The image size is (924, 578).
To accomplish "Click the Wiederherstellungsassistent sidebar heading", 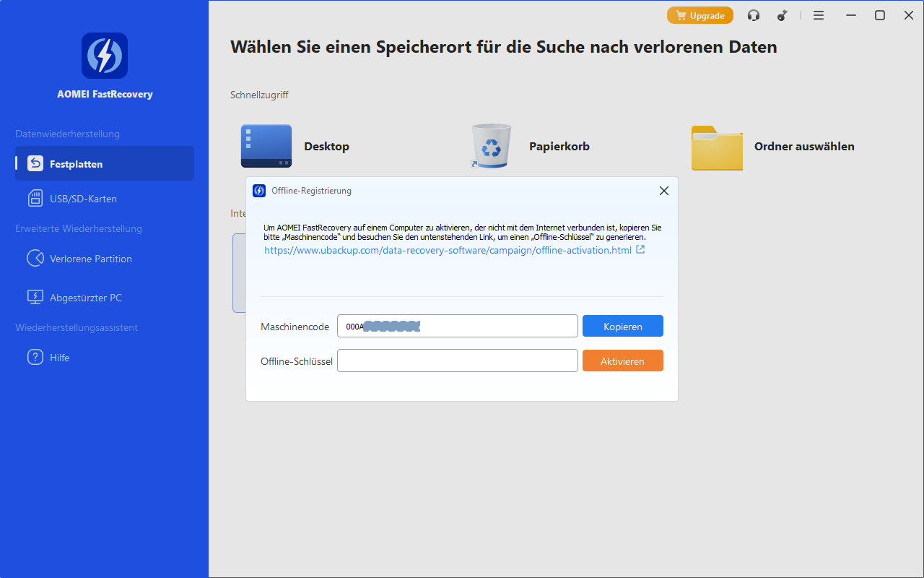I will [77, 327].
